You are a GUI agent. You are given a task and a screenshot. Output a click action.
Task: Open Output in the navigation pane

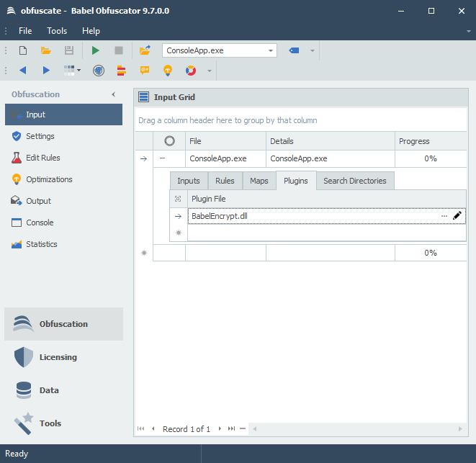point(64,201)
